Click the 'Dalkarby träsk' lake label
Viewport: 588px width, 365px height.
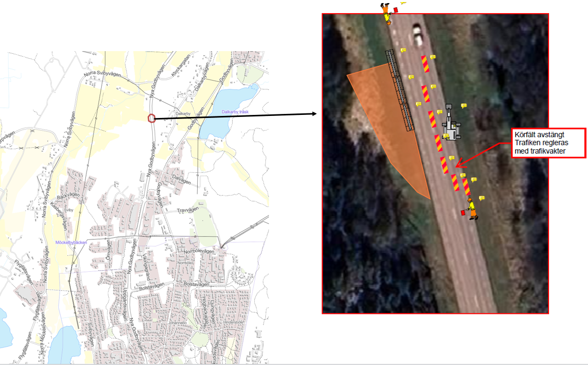(x=236, y=111)
